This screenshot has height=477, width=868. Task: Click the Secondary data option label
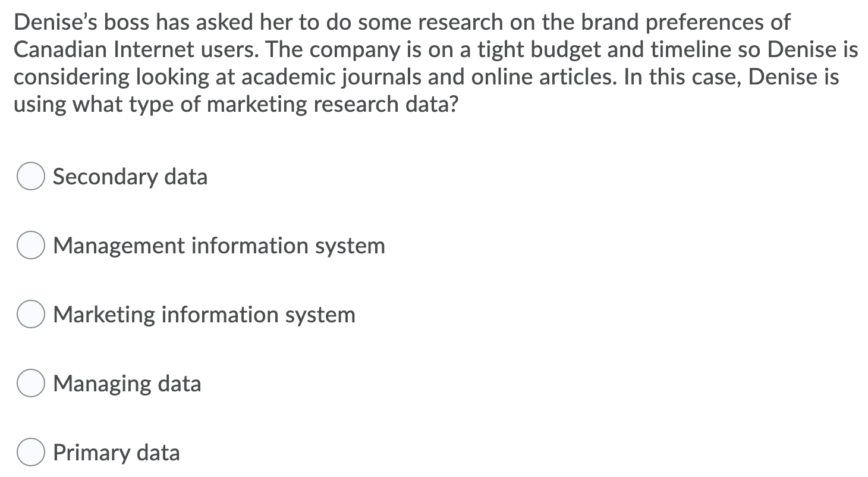pos(130,176)
